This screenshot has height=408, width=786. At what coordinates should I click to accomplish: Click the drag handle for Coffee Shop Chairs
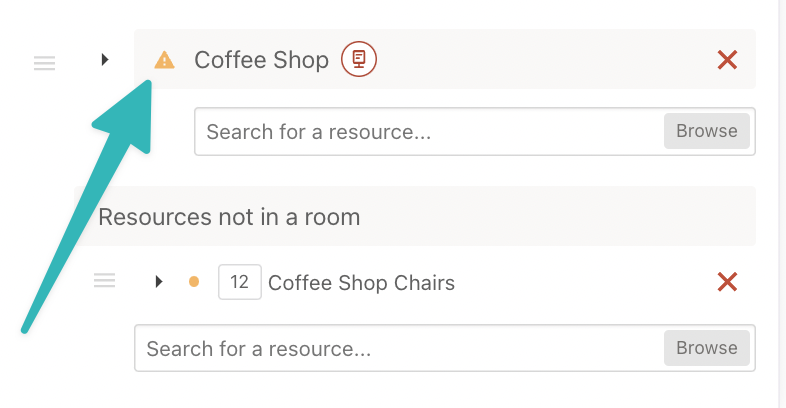click(x=104, y=280)
